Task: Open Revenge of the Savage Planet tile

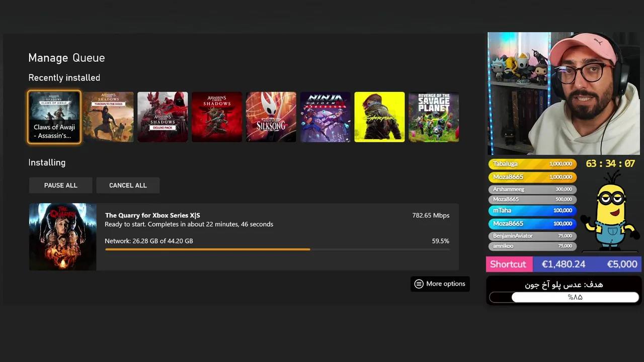Action: pyautogui.click(x=434, y=117)
